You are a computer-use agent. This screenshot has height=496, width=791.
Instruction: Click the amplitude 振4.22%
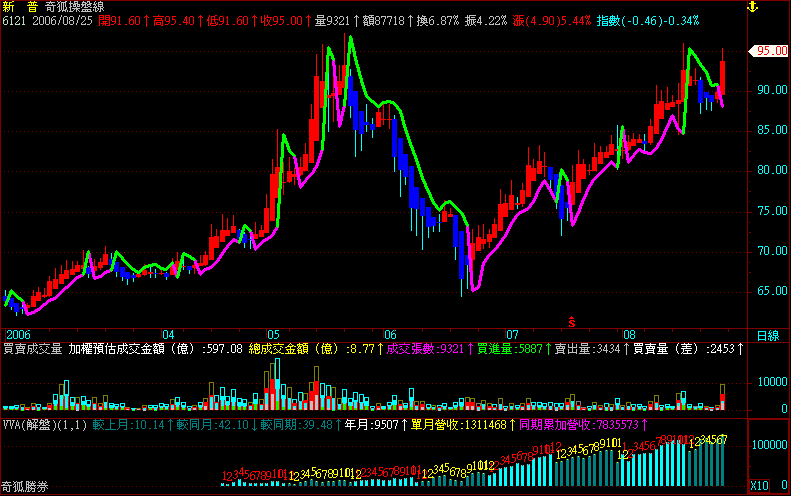coord(486,21)
